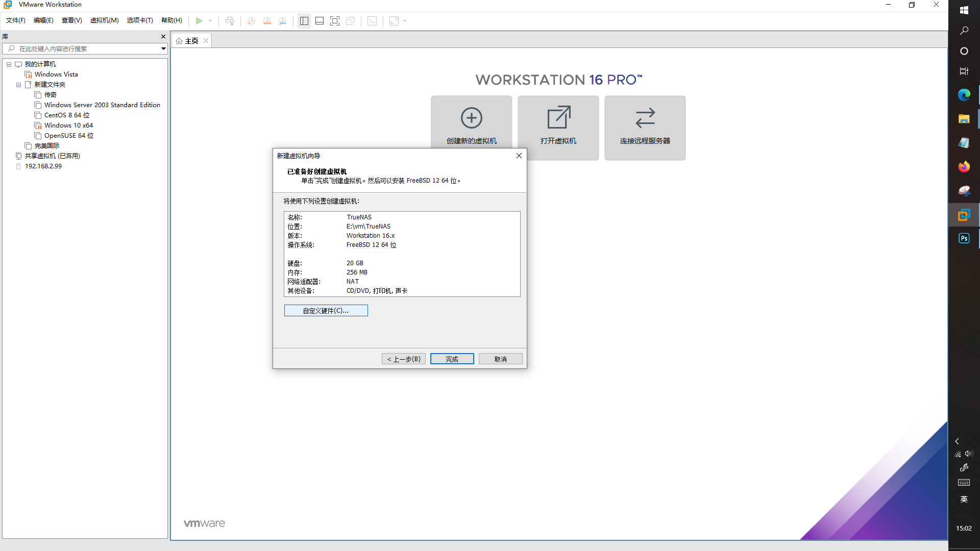Collapse the 新建文件夹 tree node
The height and width of the screenshot is (551, 980).
click(x=19, y=85)
